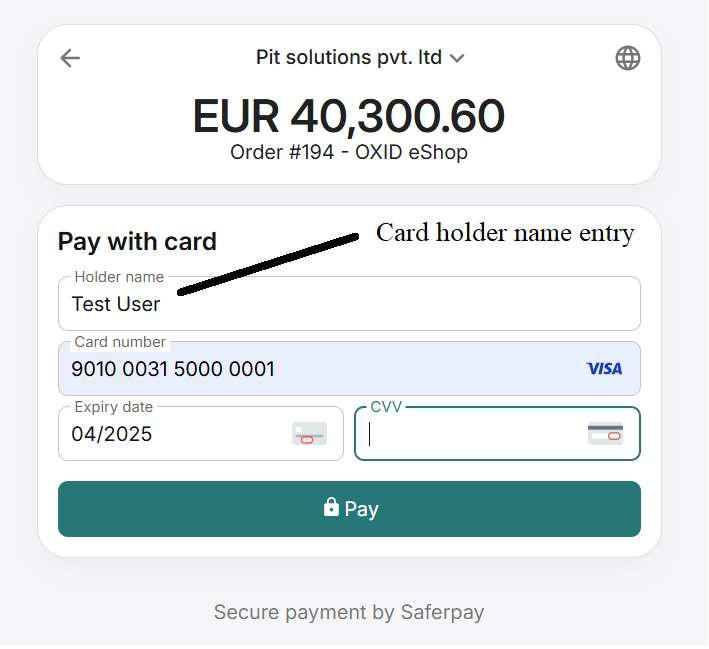The height and width of the screenshot is (649, 709).
Task: Click the 04/2025 expiry value
Action: click(112, 434)
